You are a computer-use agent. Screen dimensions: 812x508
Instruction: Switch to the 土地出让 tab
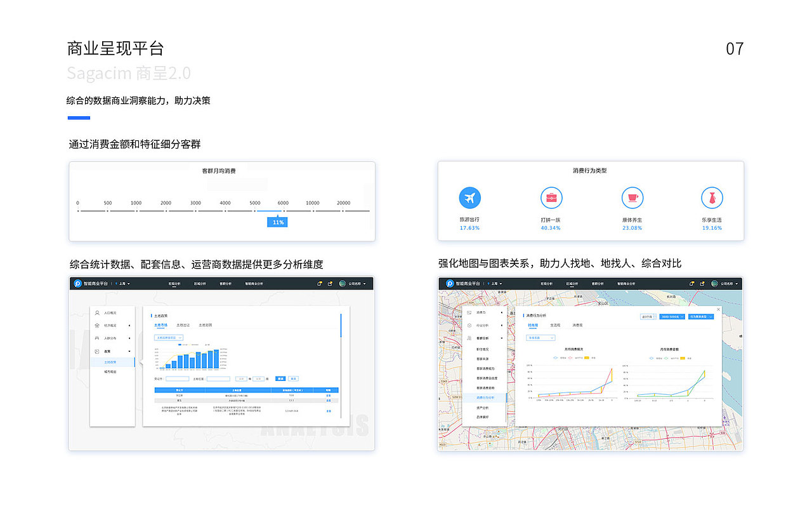(x=183, y=325)
